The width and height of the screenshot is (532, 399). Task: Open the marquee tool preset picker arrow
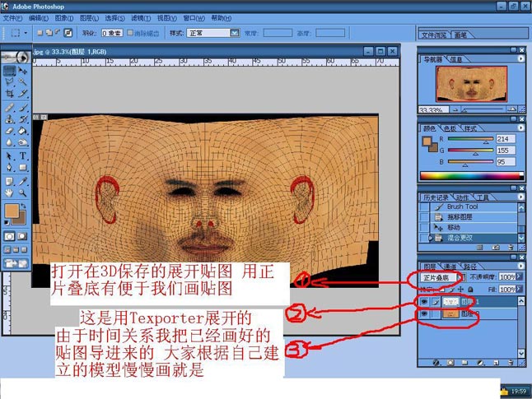tap(26, 33)
